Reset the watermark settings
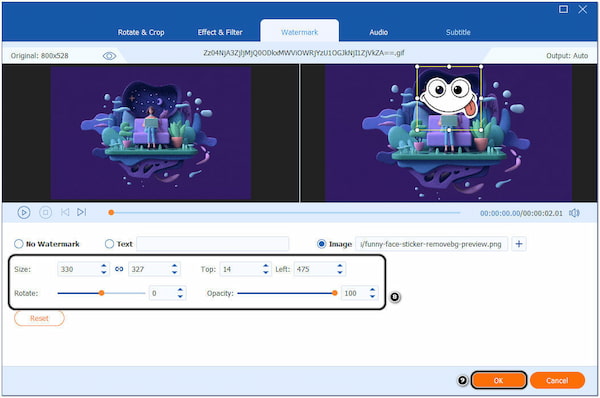 tap(39, 318)
